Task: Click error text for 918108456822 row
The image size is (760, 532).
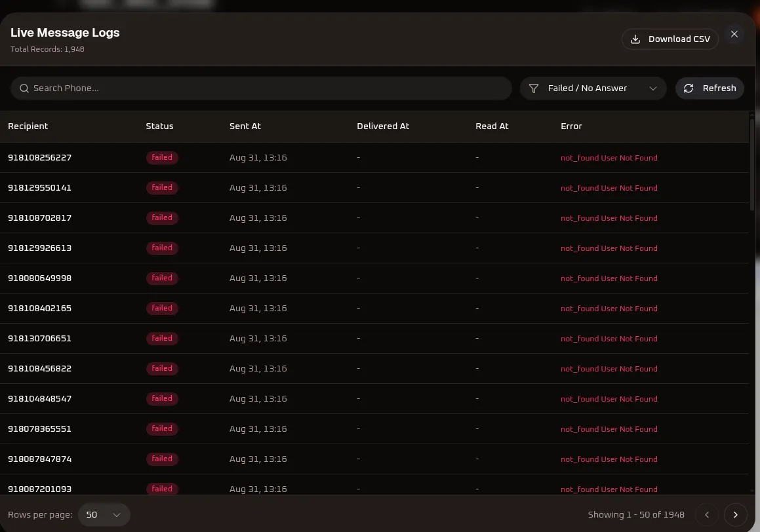Action: [609, 369]
